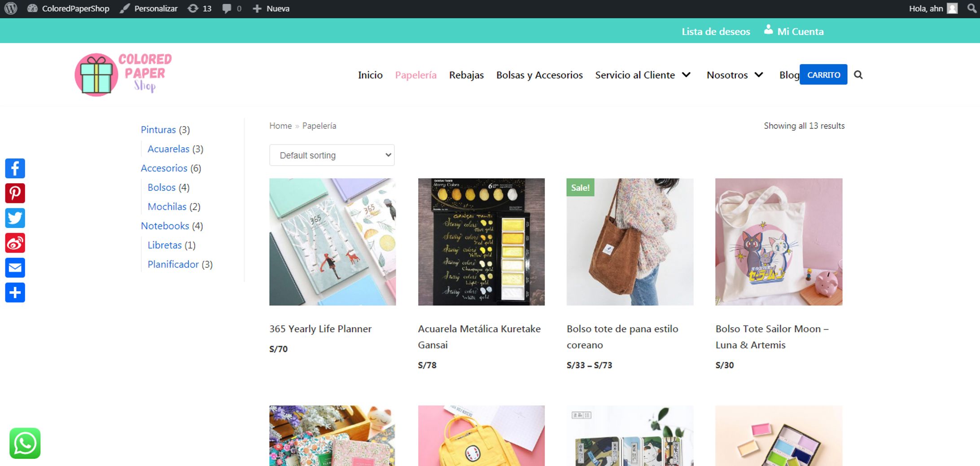This screenshot has width=980, height=466.
Task: Open Lista de deseos link
Action: click(716, 31)
